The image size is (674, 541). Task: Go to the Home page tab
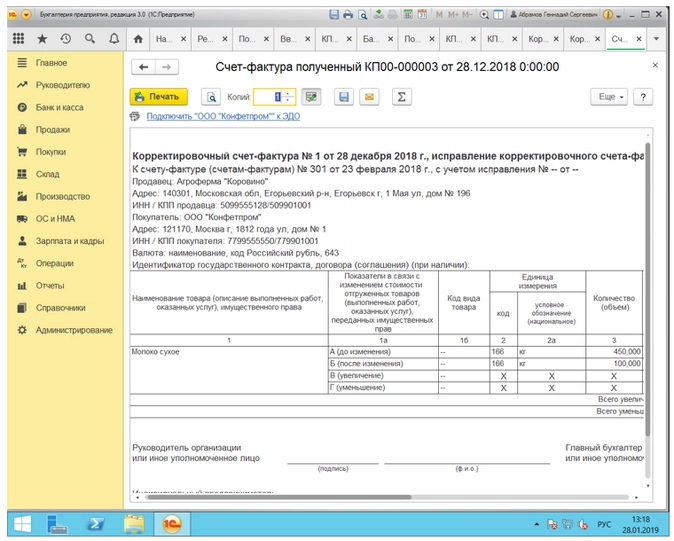pos(138,39)
